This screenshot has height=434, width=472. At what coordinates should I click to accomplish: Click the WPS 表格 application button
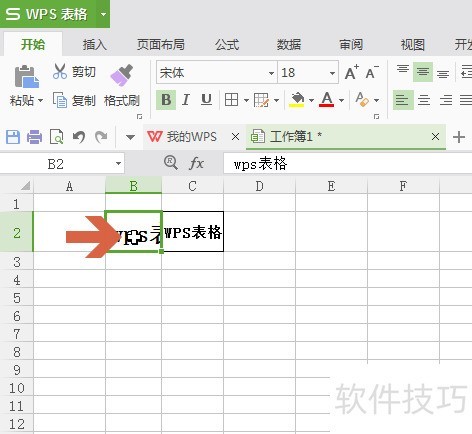48,14
